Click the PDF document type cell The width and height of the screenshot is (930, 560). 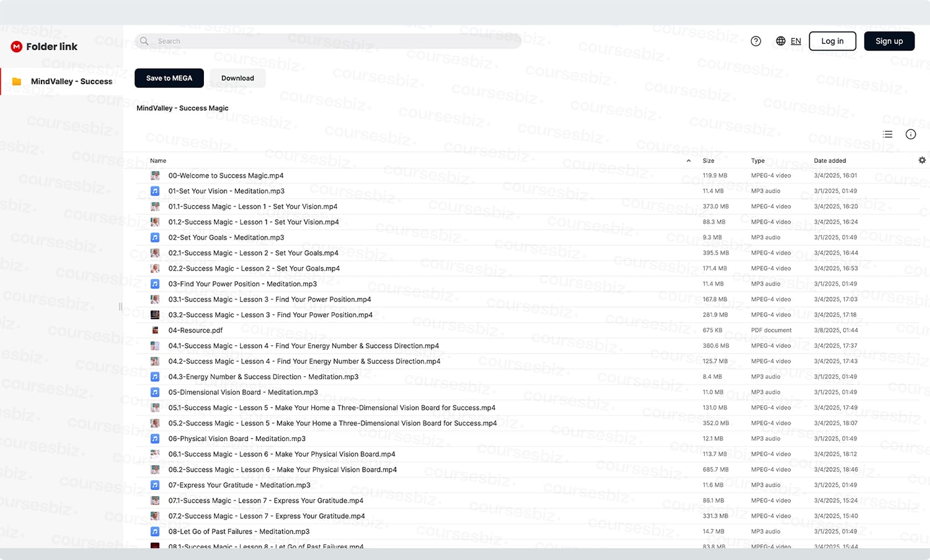tap(771, 330)
